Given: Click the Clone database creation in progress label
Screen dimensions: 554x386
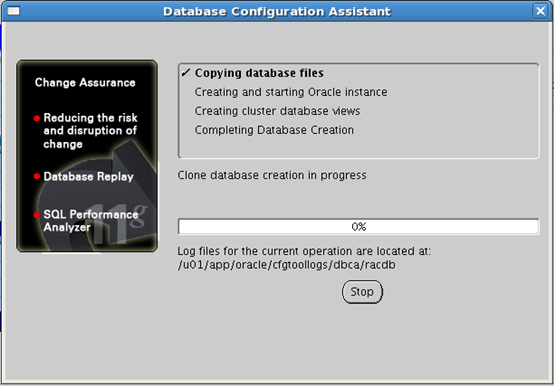Looking at the screenshot, I should pyautogui.click(x=272, y=175).
